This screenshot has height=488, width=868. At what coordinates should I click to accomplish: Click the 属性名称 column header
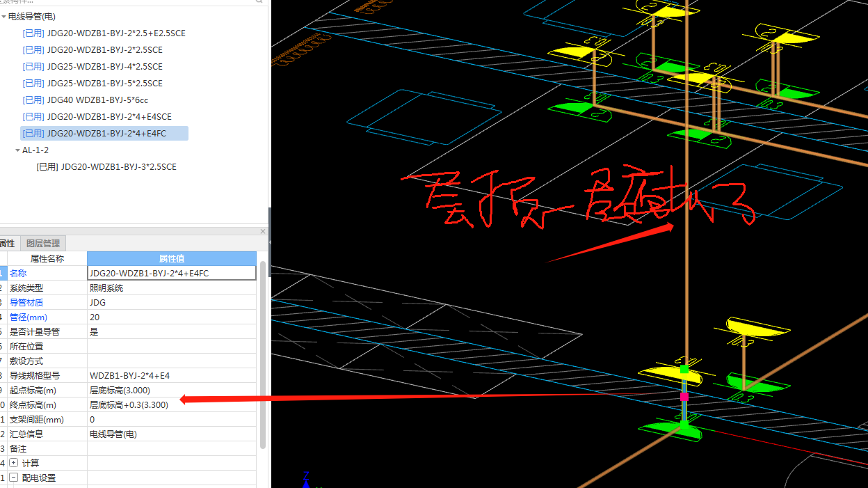click(47, 258)
